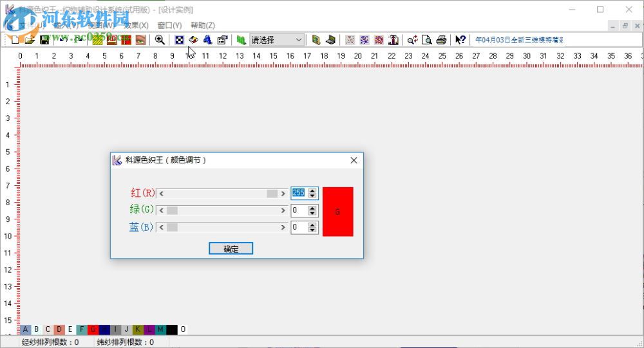Click right arrow of green slider
Image resolution: width=644 pixels, height=348 pixels.
click(283, 210)
